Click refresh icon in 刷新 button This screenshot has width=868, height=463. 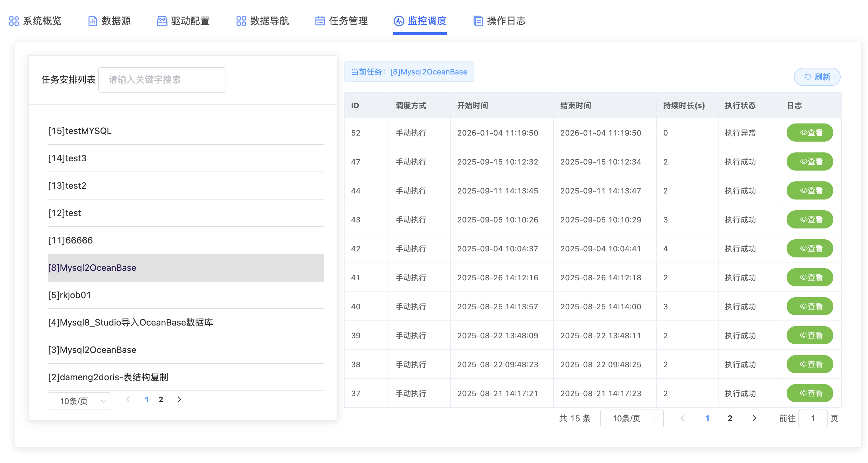coord(808,77)
